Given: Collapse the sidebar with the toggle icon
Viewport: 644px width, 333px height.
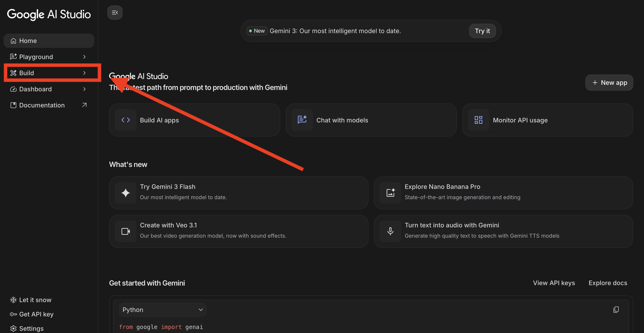Looking at the screenshot, I should point(115,13).
